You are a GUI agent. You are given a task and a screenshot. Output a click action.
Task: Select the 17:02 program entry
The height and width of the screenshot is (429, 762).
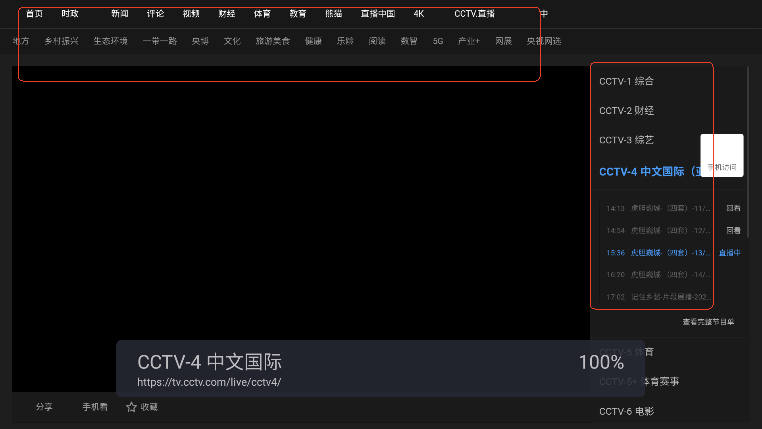[x=658, y=297]
